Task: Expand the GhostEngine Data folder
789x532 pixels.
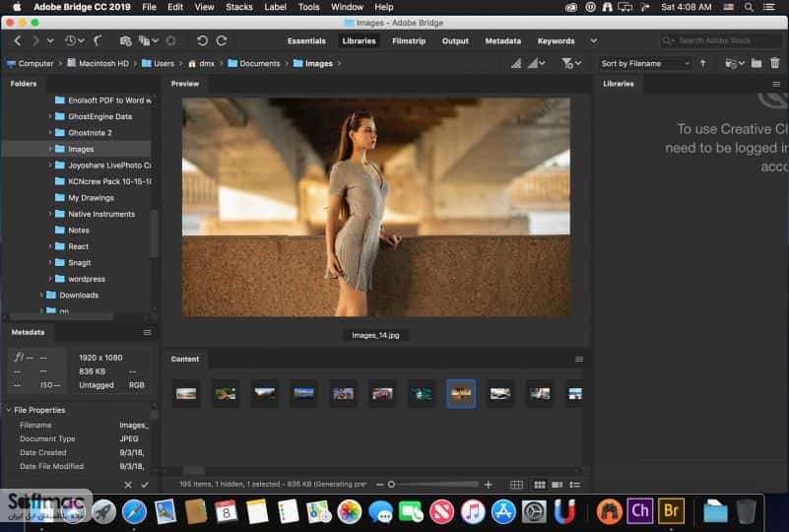Action: 50,116
